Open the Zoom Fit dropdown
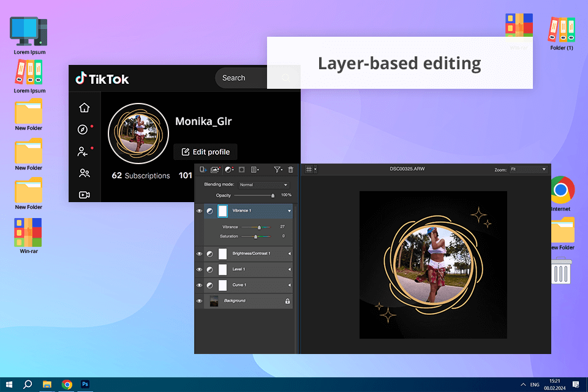588x392 pixels. [529, 170]
